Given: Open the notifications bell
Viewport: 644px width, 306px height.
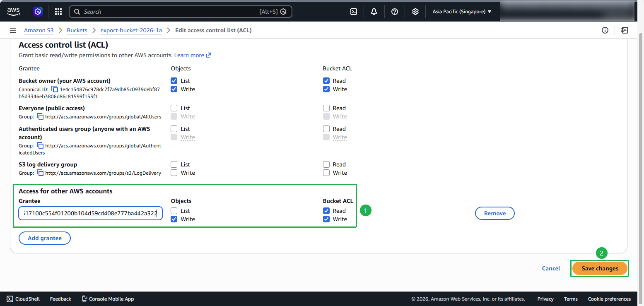Looking at the screenshot, I should pyautogui.click(x=374, y=12).
